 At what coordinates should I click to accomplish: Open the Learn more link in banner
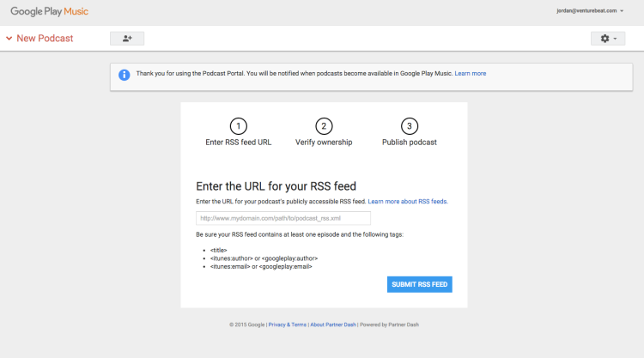click(x=471, y=74)
